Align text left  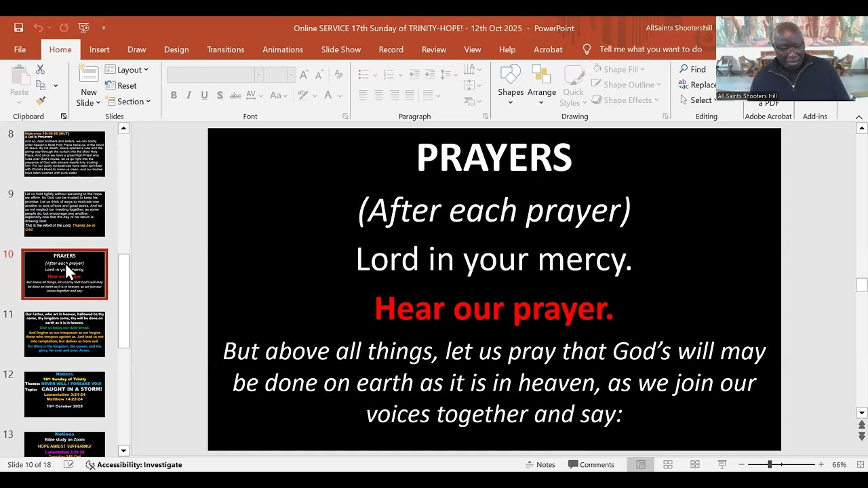click(363, 96)
